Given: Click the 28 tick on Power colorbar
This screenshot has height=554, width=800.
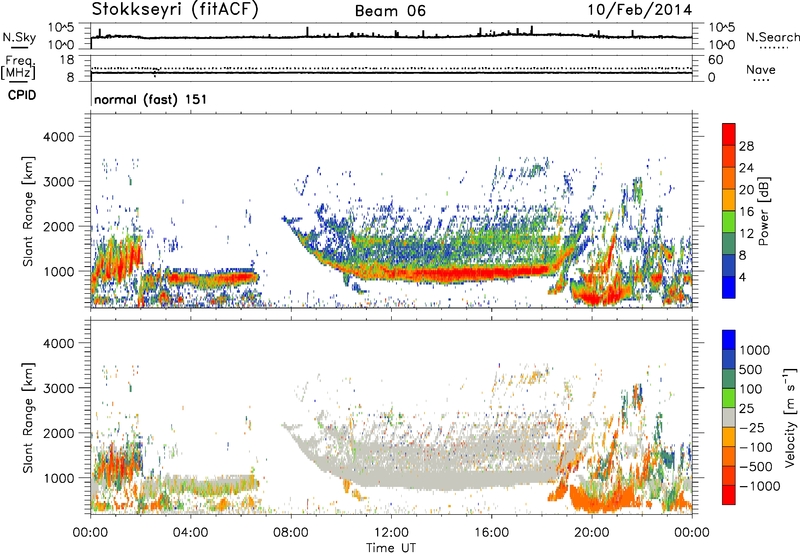Looking at the screenshot, I should click(x=746, y=146).
